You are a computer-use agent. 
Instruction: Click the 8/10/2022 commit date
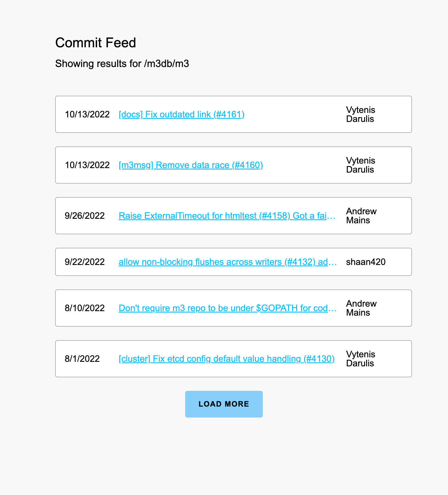coord(85,308)
